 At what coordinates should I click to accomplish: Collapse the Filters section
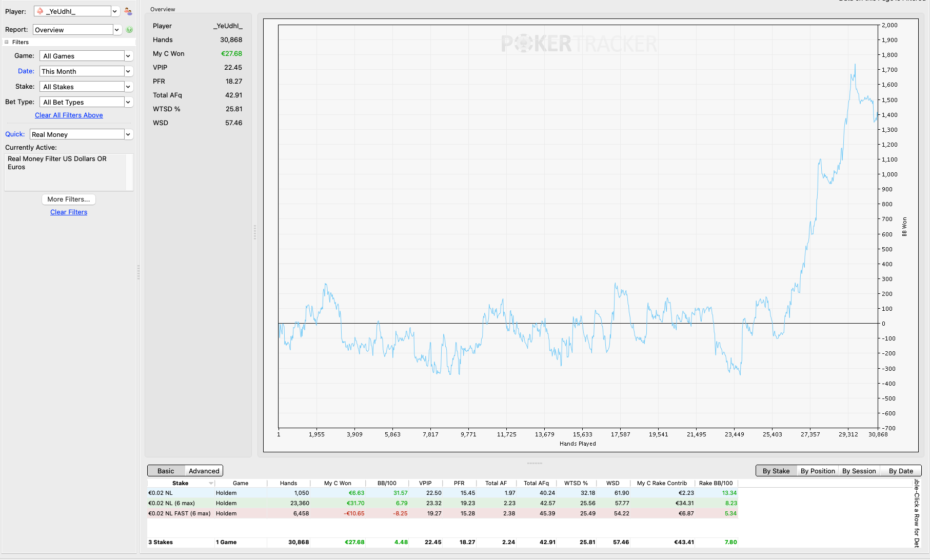7,42
